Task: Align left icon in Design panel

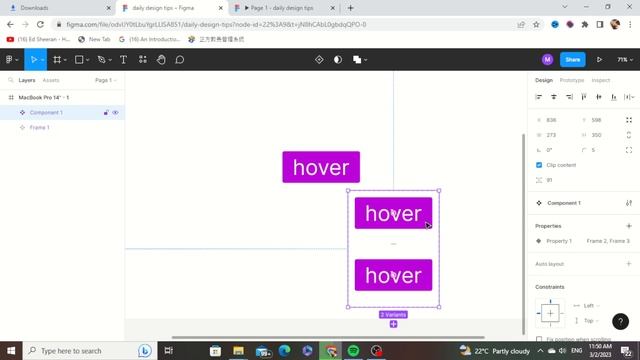Action: click(539, 97)
